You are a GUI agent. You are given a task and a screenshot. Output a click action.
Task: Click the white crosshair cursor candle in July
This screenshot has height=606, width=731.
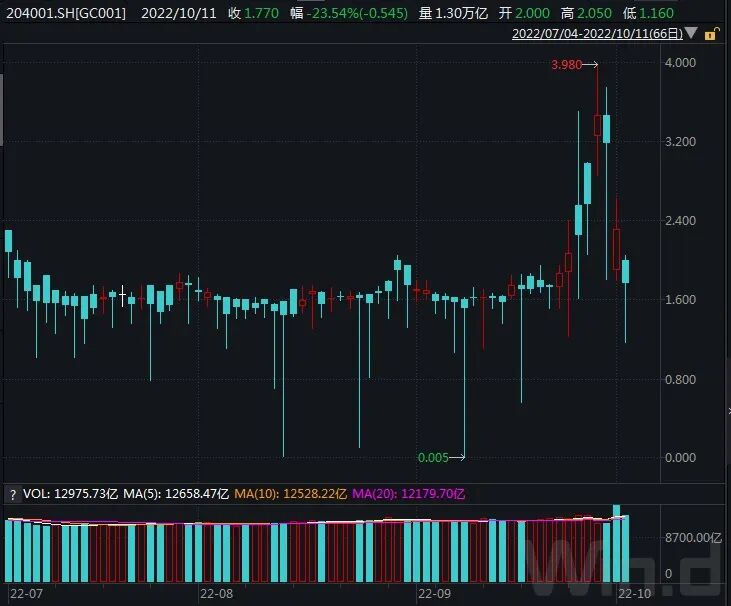tap(123, 296)
